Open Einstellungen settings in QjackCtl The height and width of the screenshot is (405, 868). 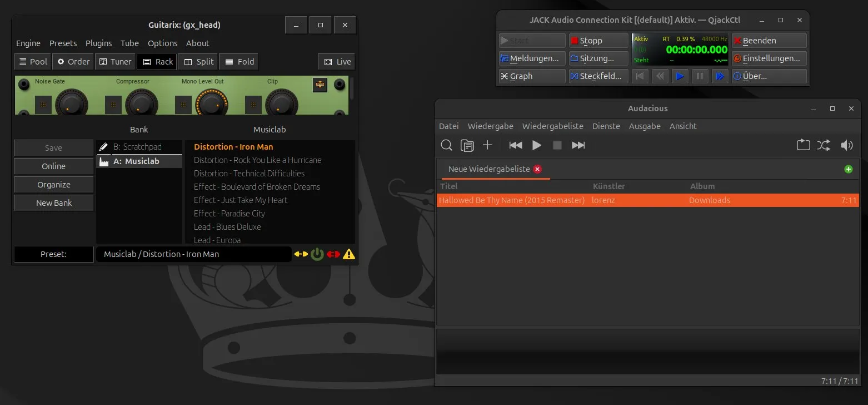click(x=769, y=58)
